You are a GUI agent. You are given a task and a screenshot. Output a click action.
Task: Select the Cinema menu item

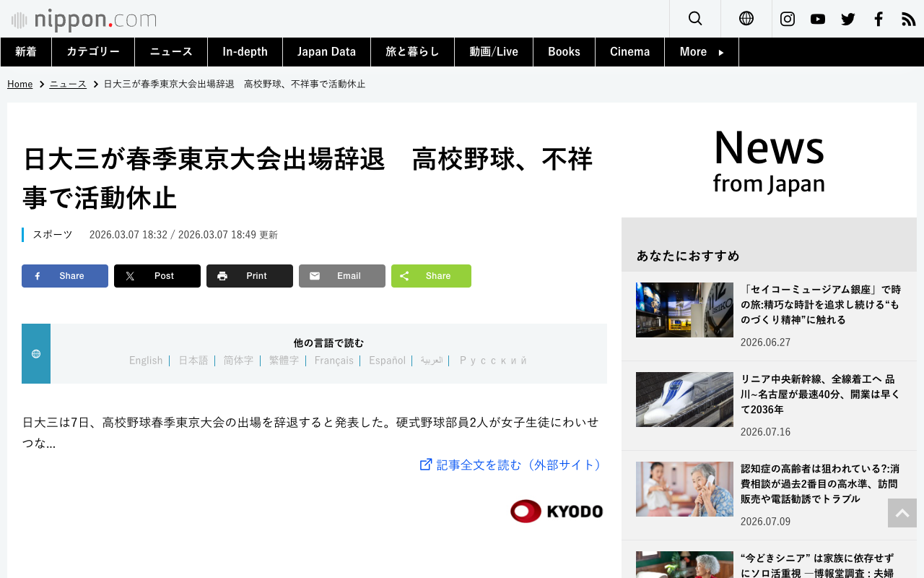(x=629, y=52)
